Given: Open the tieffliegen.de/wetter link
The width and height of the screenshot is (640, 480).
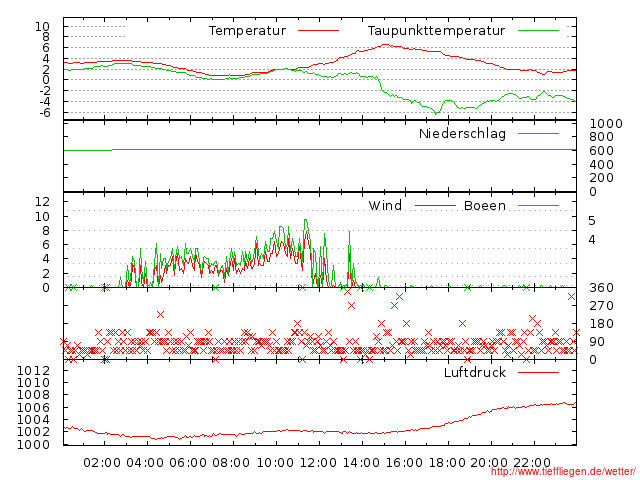Looking at the screenshot, I should pyautogui.click(x=563, y=471).
